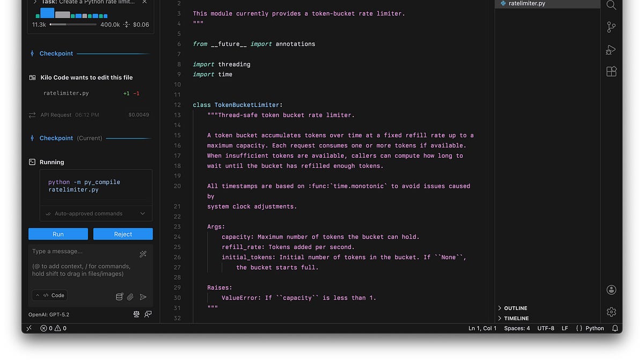Expand the Auto-approved commands section

click(x=96, y=213)
